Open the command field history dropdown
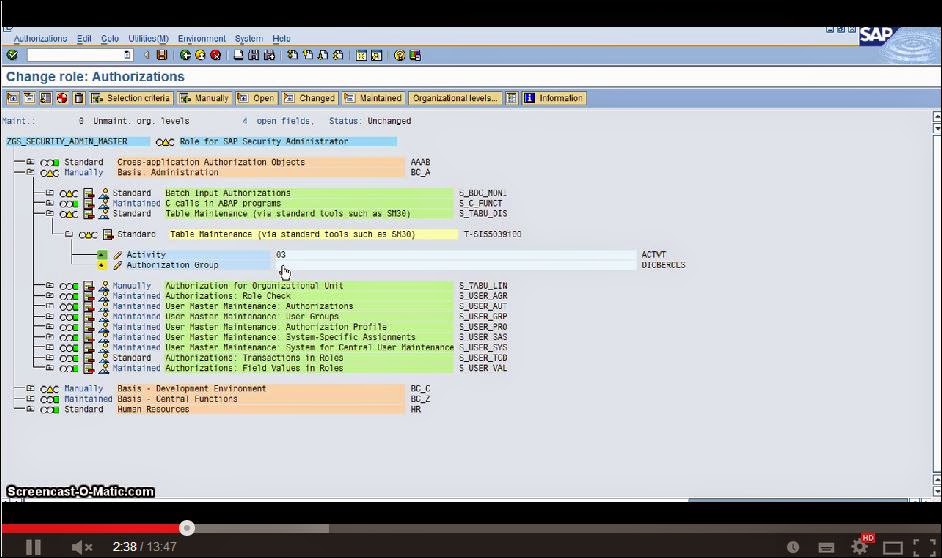Viewport: 942px width, 558px height. click(127, 55)
